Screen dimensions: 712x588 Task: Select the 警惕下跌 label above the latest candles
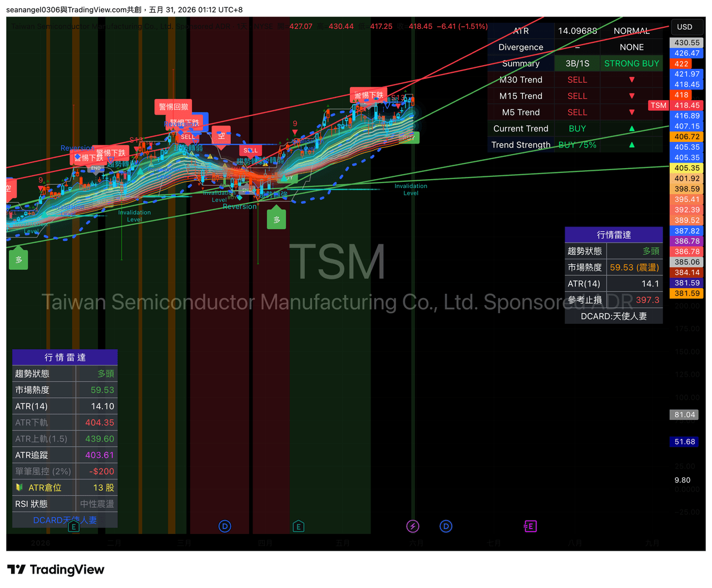[369, 95]
